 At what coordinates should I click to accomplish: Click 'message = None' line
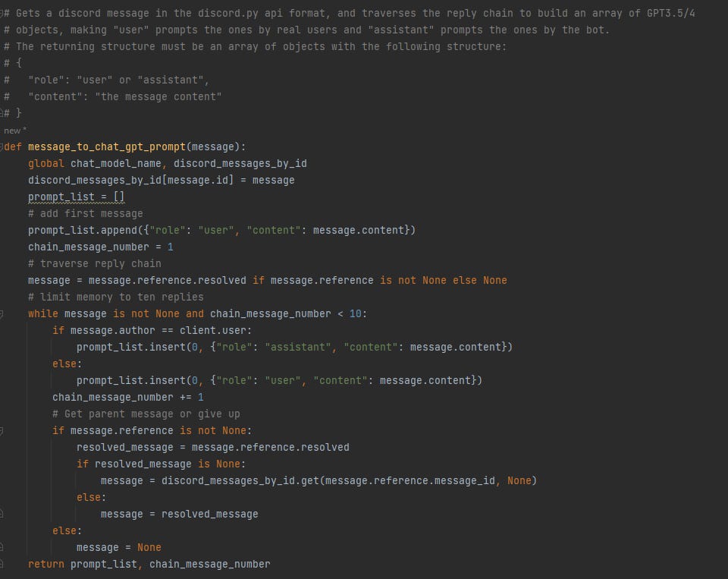[119, 547]
